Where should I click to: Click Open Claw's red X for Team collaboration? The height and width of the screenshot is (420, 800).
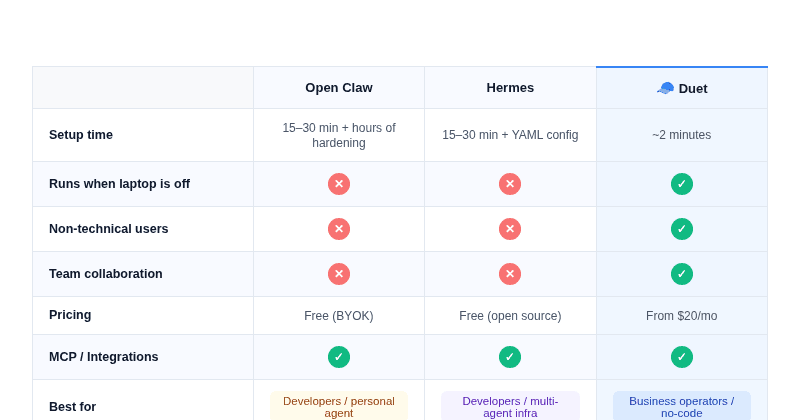click(x=339, y=274)
